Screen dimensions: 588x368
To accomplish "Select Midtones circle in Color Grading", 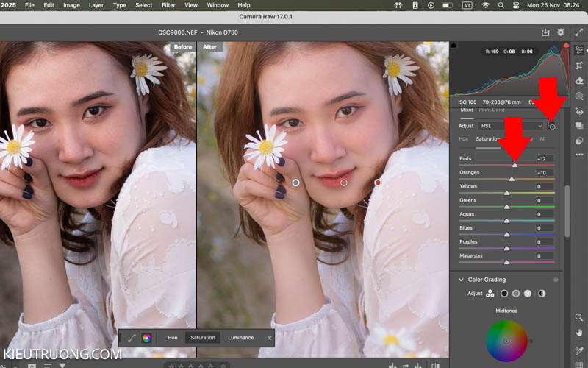I will pos(516,294).
